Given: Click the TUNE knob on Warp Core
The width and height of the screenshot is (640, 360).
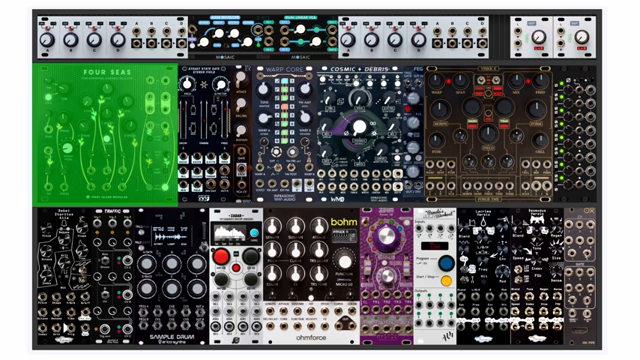Looking at the screenshot, I should point(264,89).
